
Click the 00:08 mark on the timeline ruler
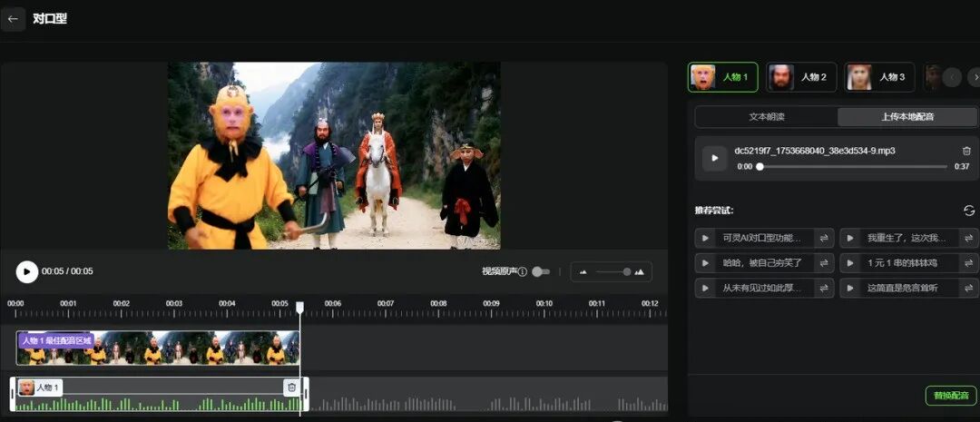pyautogui.click(x=439, y=304)
